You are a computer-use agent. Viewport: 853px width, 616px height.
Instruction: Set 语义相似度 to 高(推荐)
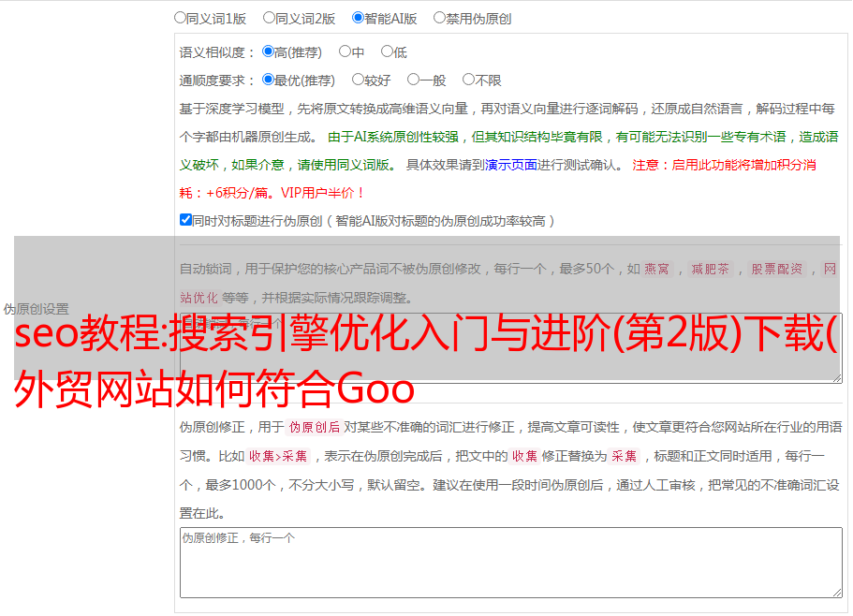(x=268, y=51)
